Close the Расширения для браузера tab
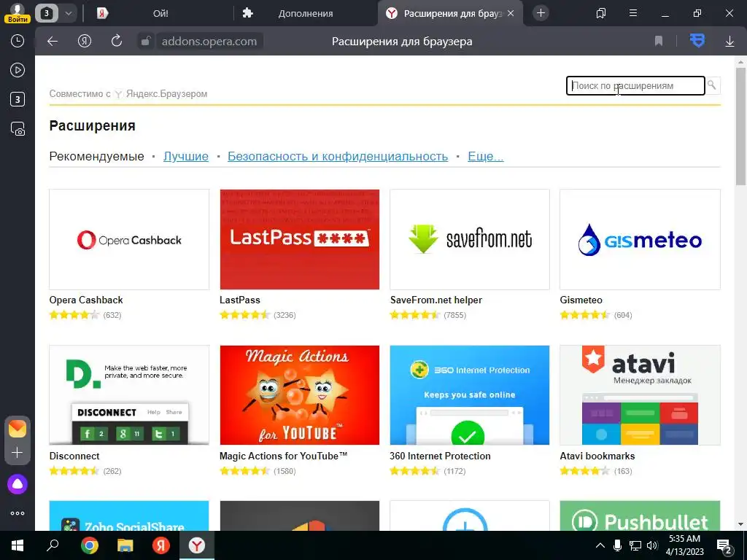The height and width of the screenshot is (560, 747). click(511, 13)
